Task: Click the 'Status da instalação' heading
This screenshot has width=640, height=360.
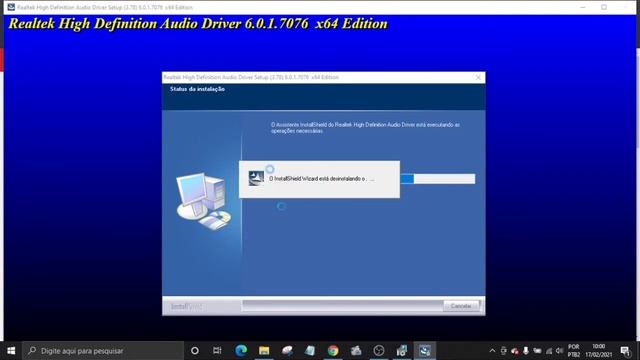Action: coord(197,89)
